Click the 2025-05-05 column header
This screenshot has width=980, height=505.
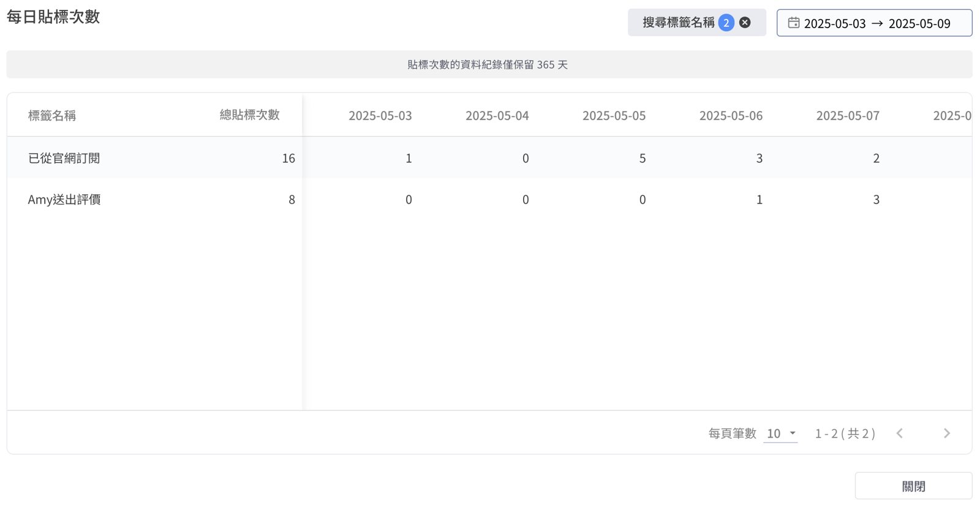[x=614, y=115]
